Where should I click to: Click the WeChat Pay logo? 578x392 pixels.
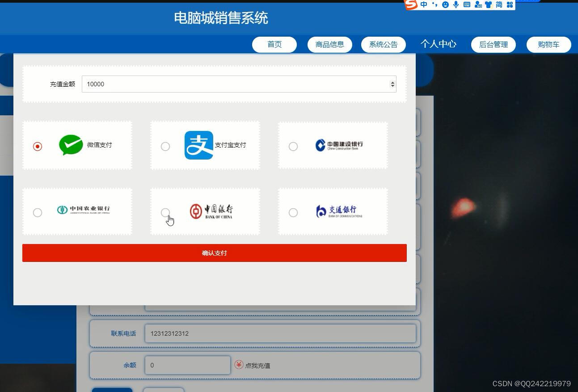coord(71,145)
